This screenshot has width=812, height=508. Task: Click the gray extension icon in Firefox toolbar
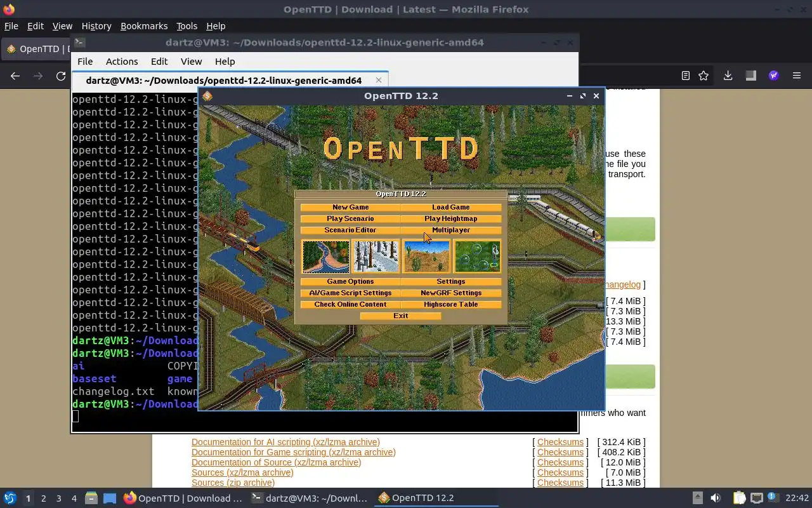tap(750, 76)
